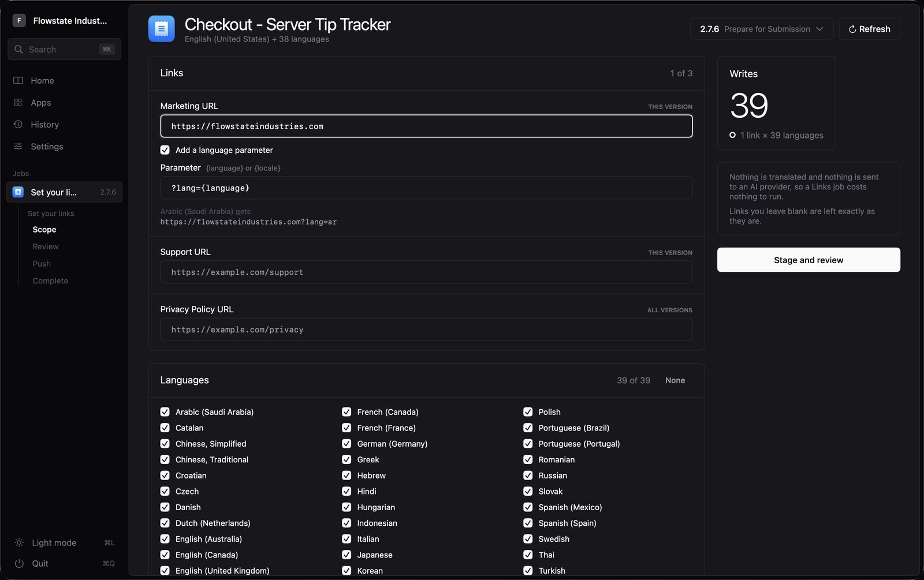
Task: Click the refresh arrow icon
Action: [x=852, y=29]
